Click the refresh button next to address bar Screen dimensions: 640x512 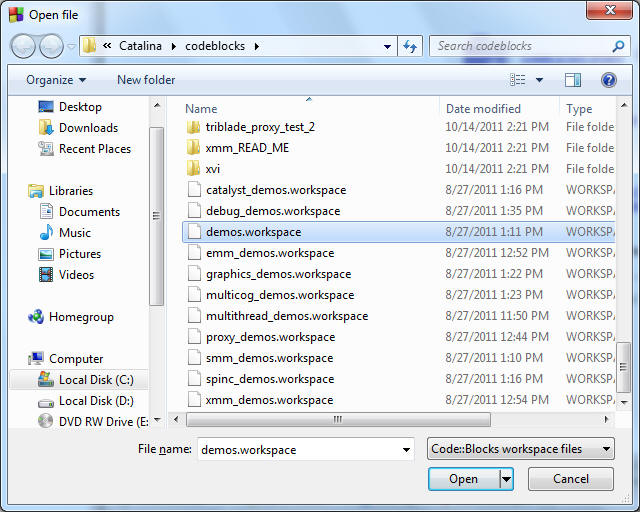click(x=410, y=46)
